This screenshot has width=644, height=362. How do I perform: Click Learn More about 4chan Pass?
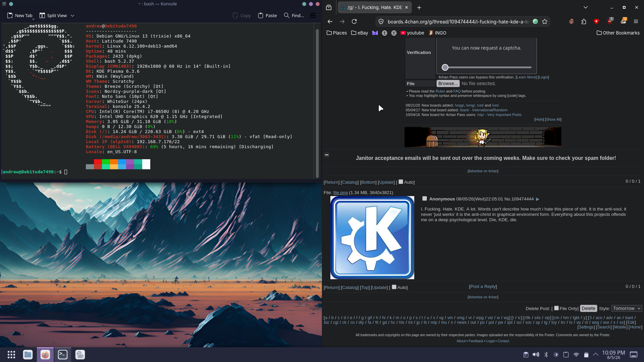click(x=526, y=77)
